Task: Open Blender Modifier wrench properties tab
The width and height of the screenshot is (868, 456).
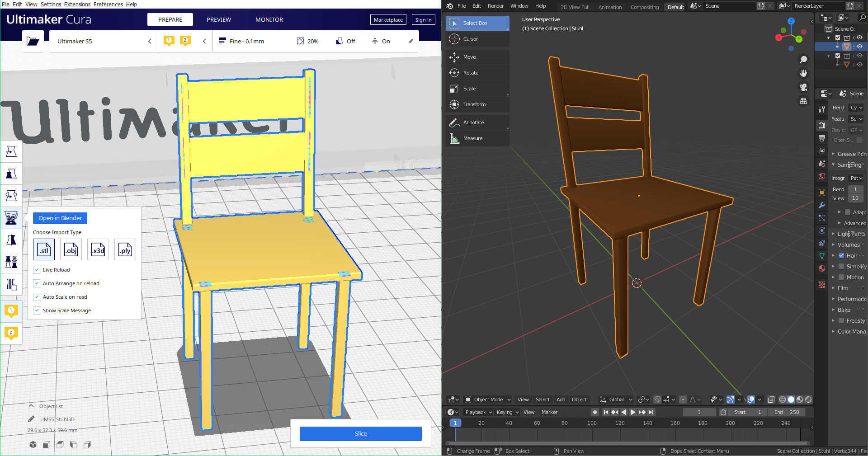Action: coord(822,205)
